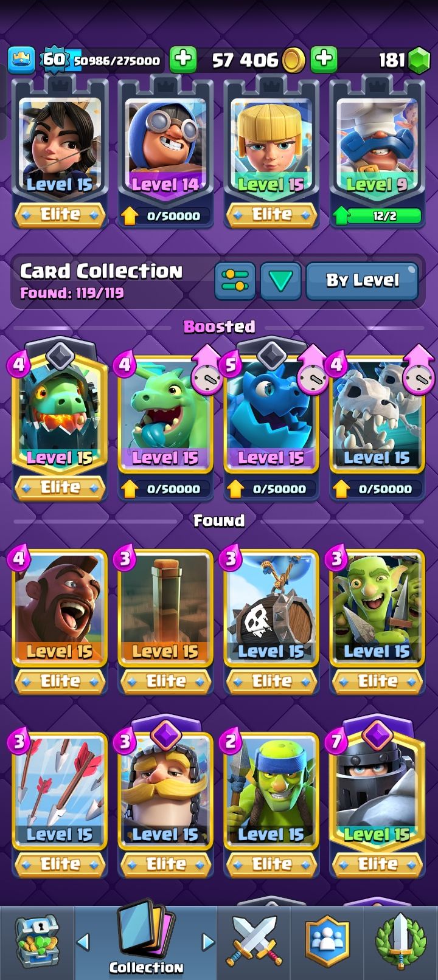
Task: Tap the Level 14 tower troop card
Action: (x=165, y=146)
